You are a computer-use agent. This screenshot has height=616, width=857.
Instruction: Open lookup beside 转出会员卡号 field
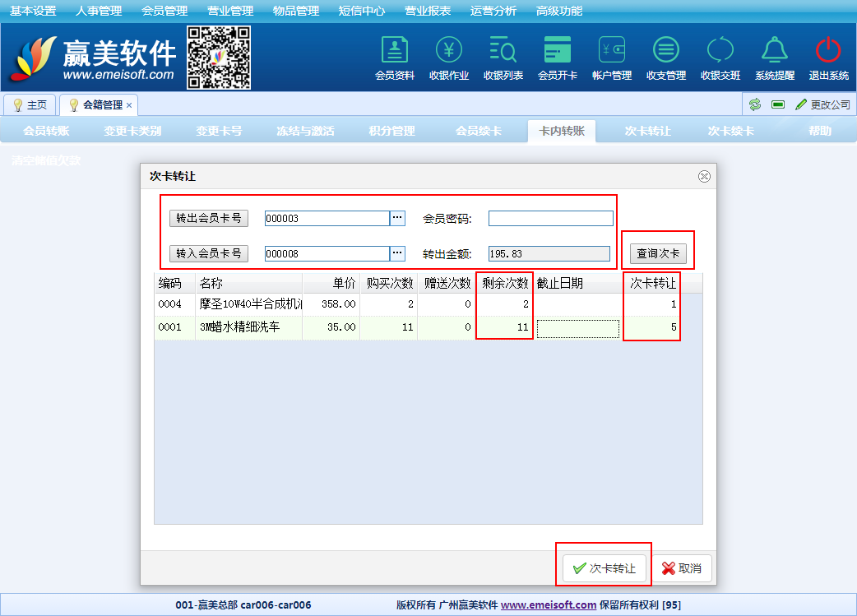click(397, 218)
